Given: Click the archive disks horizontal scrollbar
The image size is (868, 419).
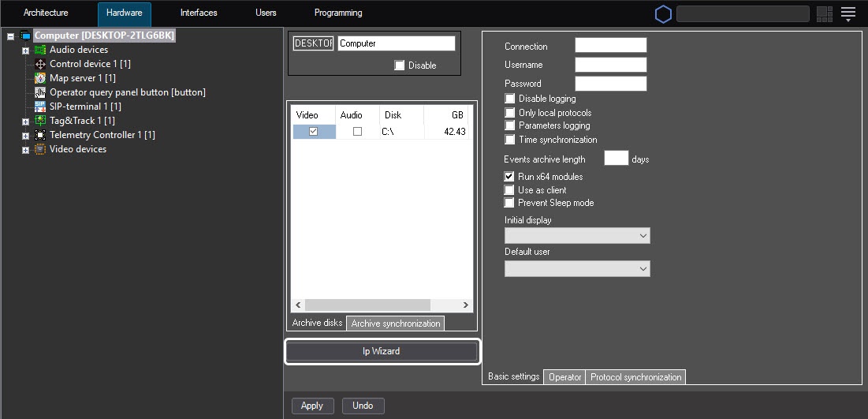Looking at the screenshot, I should pyautogui.click(x=367, y=305).
